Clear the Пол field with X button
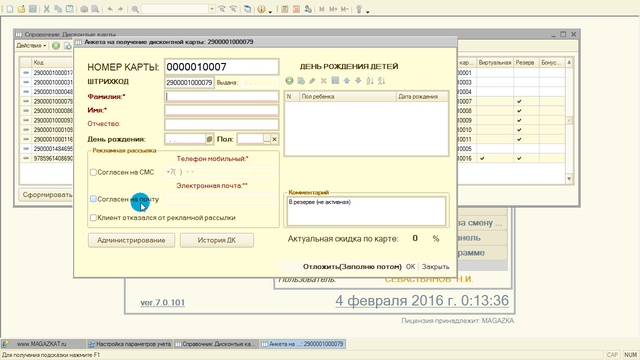This screenshot has width=640, height=360. (x=275, y=139)
